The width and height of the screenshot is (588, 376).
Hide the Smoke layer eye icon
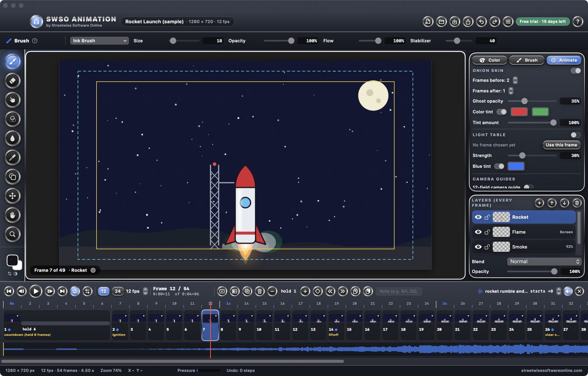(x=478, y=247)
